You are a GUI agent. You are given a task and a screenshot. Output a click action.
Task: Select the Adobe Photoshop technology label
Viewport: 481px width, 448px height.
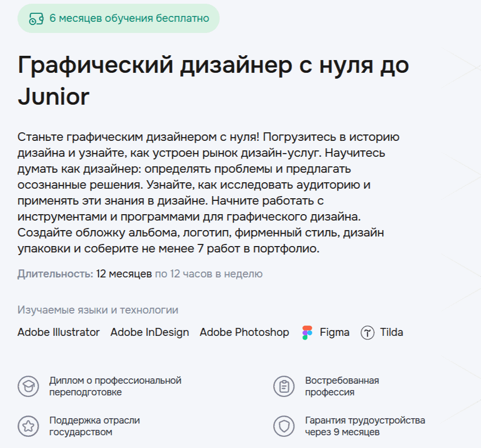244,332
